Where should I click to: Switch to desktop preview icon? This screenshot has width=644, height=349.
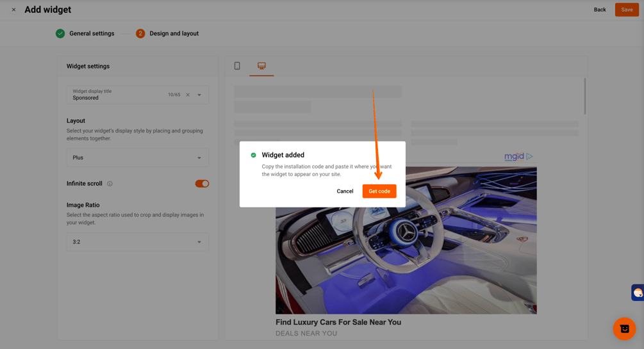261,66
